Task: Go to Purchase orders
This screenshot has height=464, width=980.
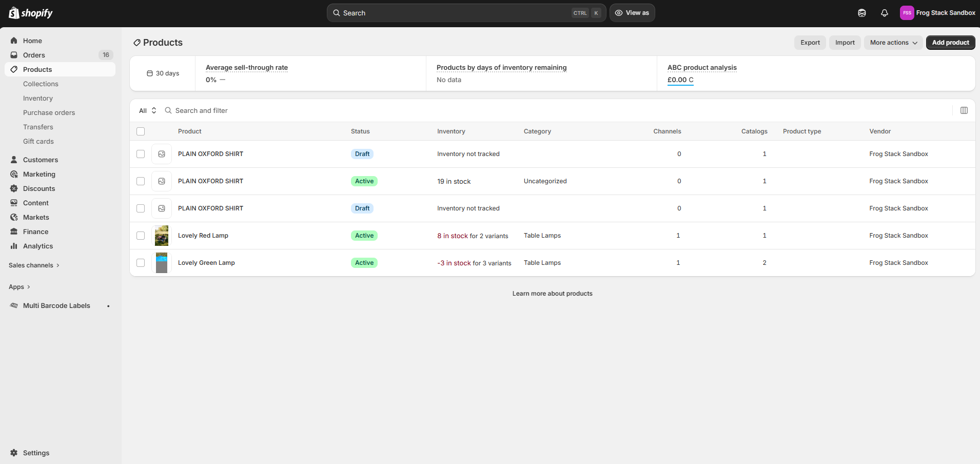Action: tap(49, 112)
